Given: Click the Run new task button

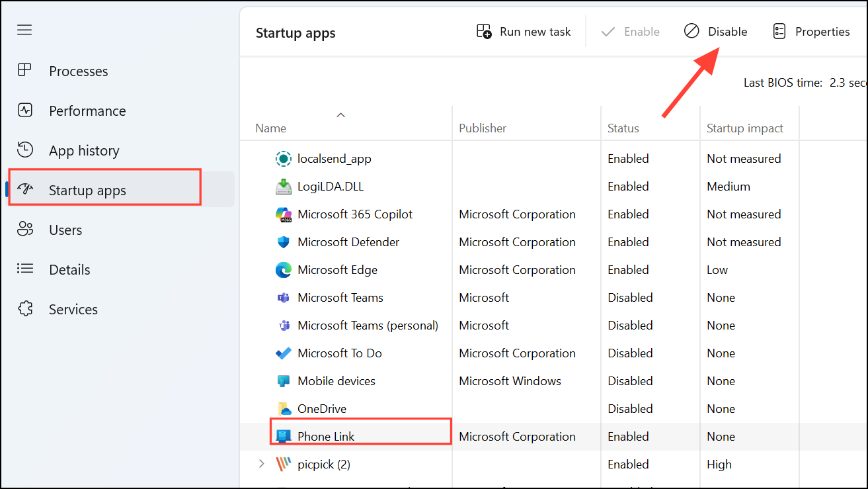Looking at the screenshot, I should [x=523, y=32].
